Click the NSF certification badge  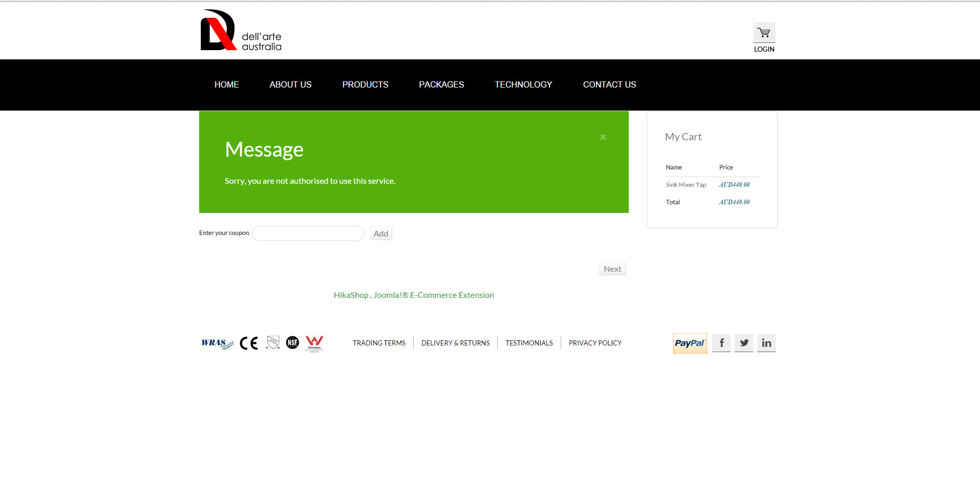pyautogui.click(x=292, y=343)
